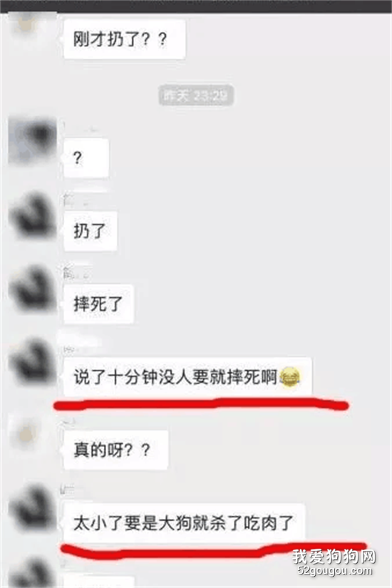Viewport: 392px width, 588px height.
Task: Open the avatar next to '扔了'
Action: point(33,214)
